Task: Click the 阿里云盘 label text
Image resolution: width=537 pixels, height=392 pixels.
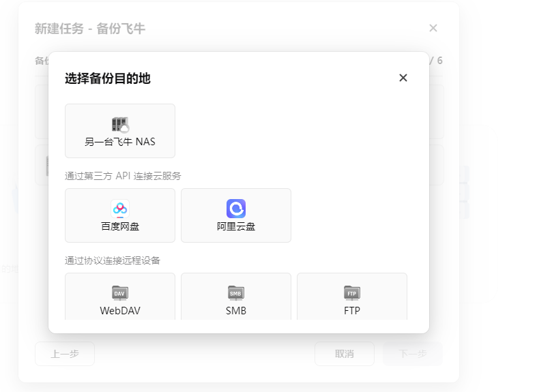Action: click(x=236, y=226)
